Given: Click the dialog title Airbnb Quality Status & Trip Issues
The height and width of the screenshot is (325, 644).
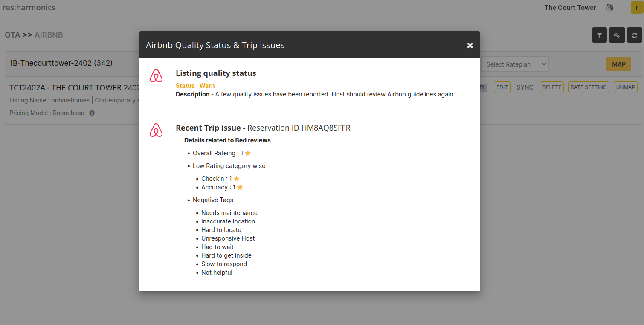Looking at the screenshot, I should (x=215, y=45).
